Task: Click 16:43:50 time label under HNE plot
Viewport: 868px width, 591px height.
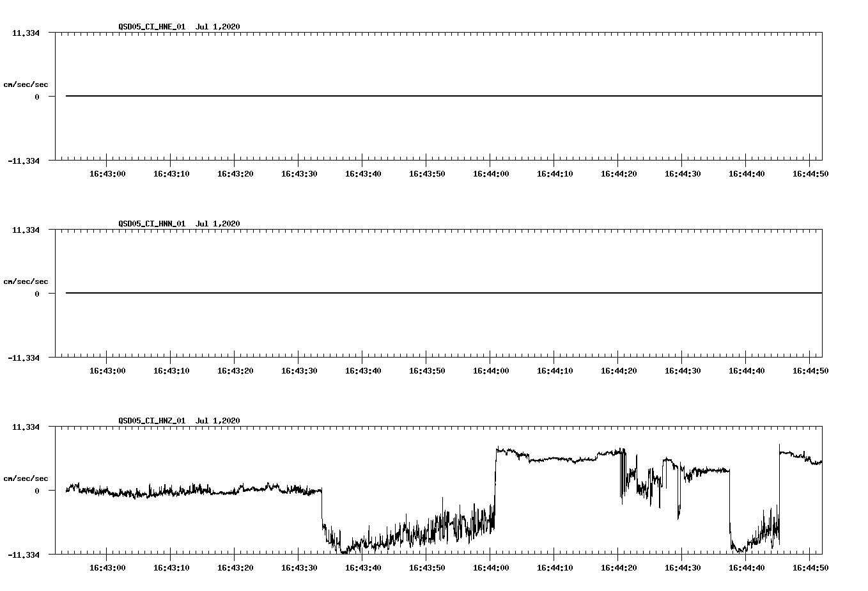Action: click(x=427, y=174)
